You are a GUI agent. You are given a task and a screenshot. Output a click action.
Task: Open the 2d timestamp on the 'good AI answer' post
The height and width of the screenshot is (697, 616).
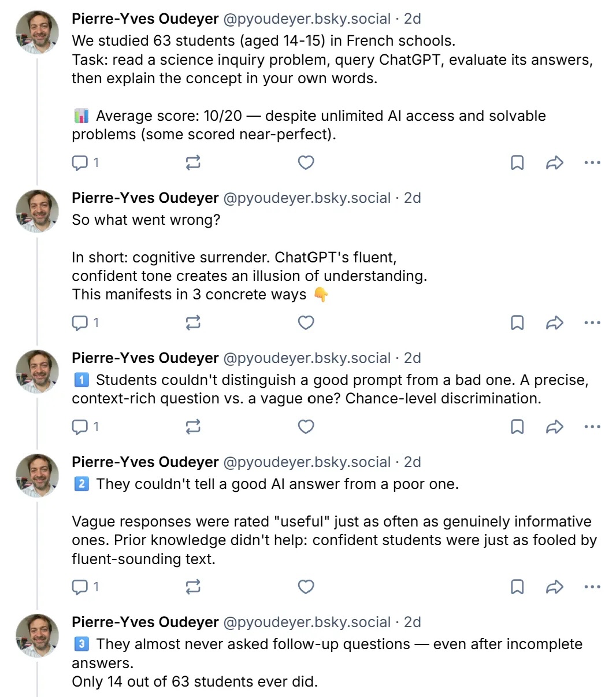click(412, 462)
